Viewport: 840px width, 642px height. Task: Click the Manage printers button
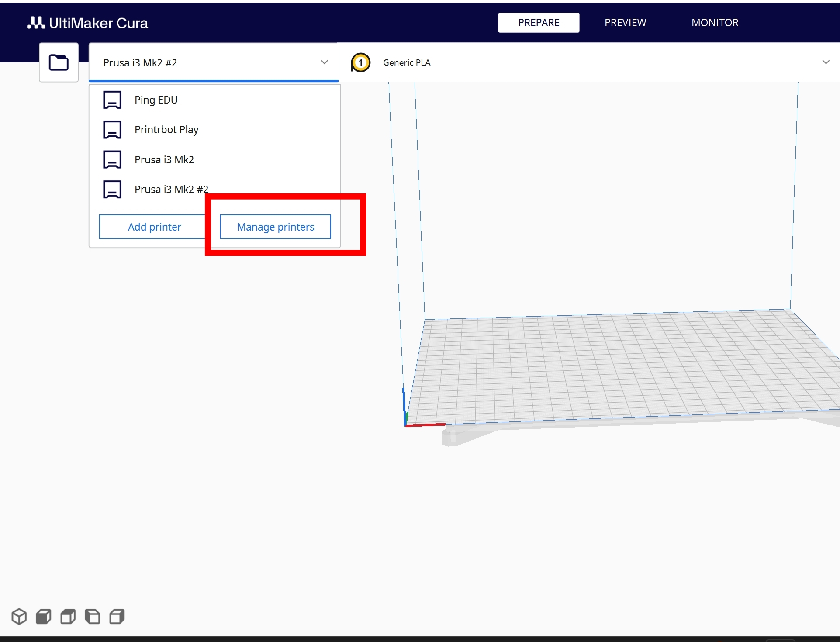coord(276,227)
